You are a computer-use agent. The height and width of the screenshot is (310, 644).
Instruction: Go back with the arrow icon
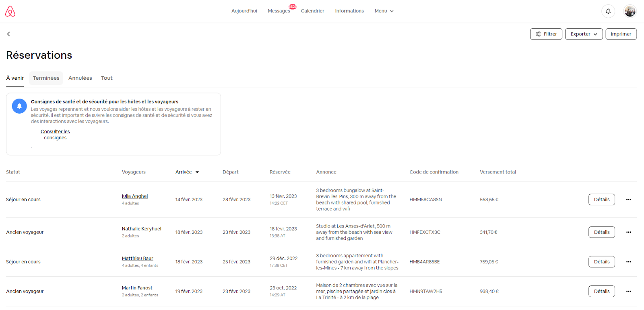tap(8, 34)
